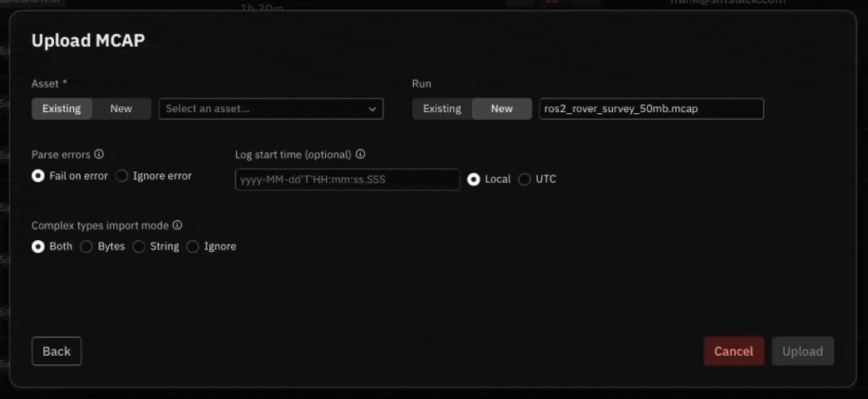The width and height of the screenshot is (868, 399).
Task: Cancel the MCAP upload
Action: coord(734,352)
